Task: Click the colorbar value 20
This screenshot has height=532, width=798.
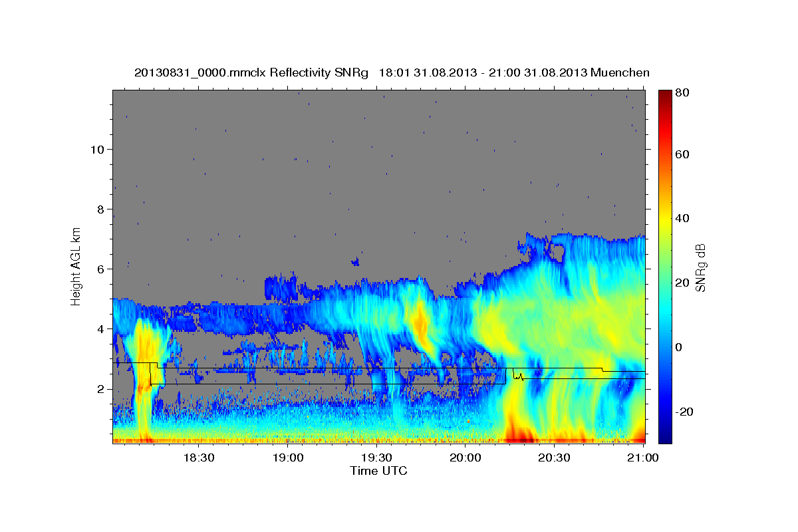Action: coord(682,283)
